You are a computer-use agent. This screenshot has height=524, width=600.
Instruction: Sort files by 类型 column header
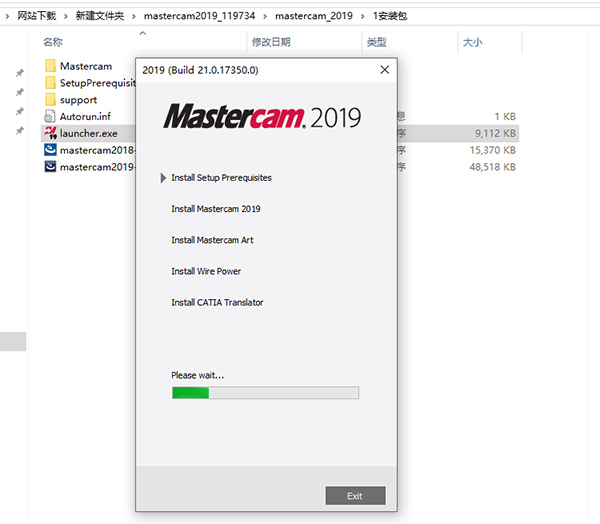coord(376,42)
